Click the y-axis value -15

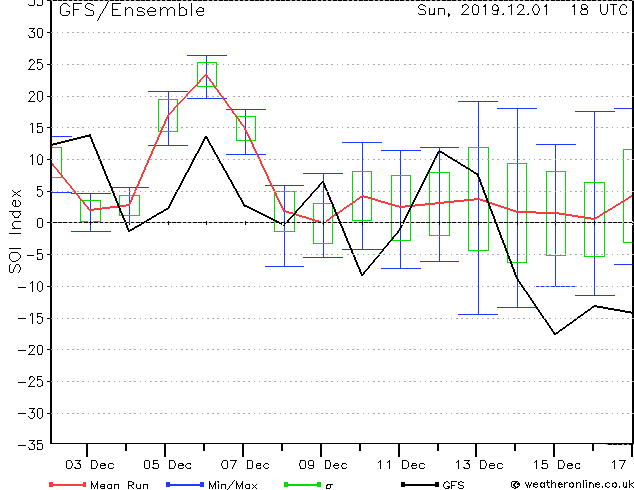point(30,318)
